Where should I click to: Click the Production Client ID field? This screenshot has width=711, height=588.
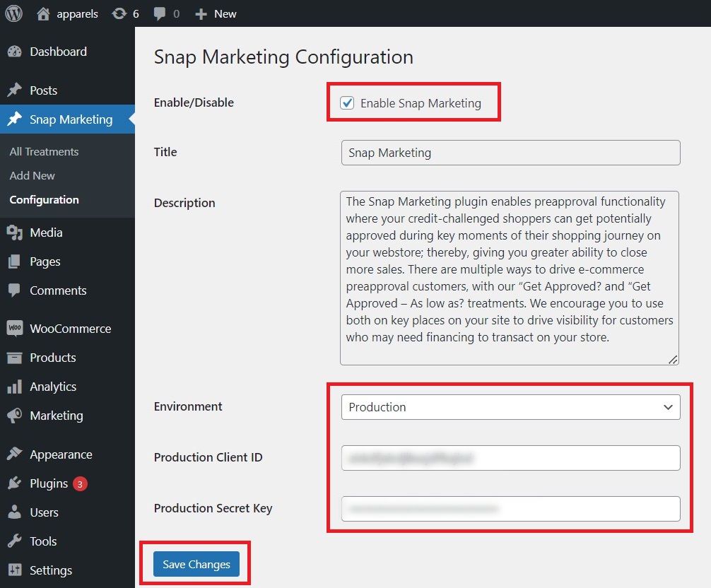click(510, 458)
